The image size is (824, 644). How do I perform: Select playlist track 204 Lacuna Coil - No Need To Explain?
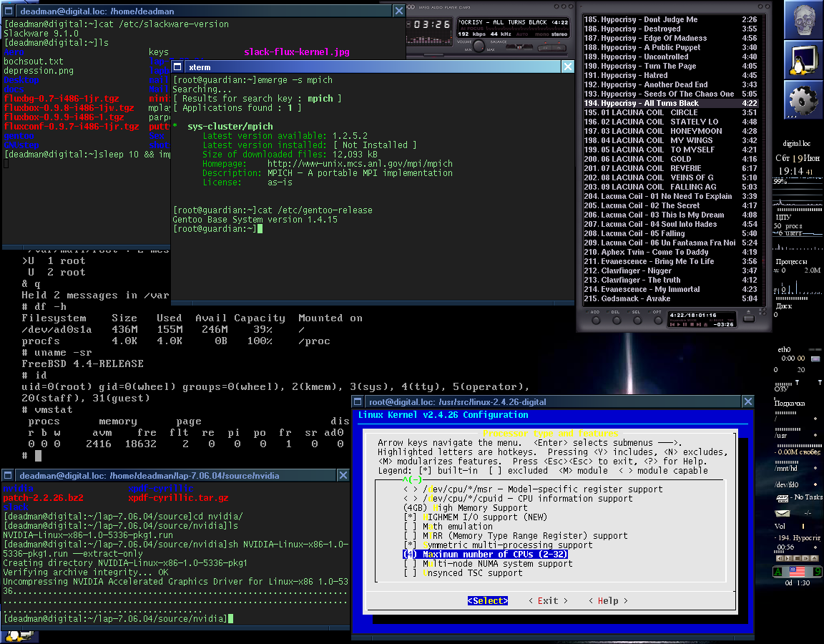670,196
